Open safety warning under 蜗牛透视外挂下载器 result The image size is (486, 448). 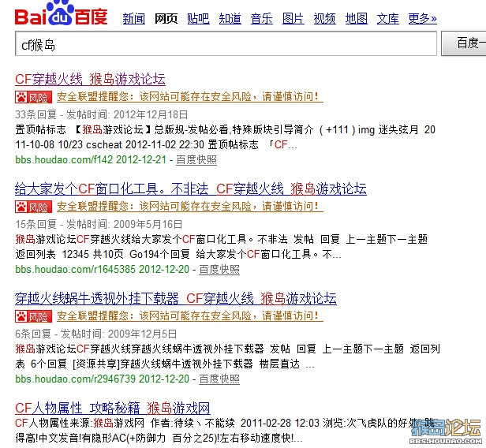190,316
